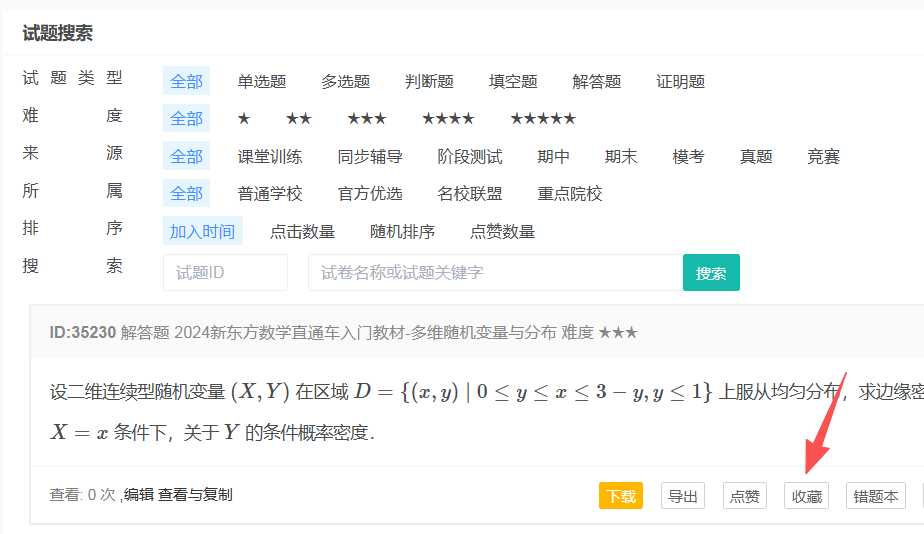This screenshot has height=534, width=924.
Task: Select five-star difficulty filter
Action: point(542,119)
